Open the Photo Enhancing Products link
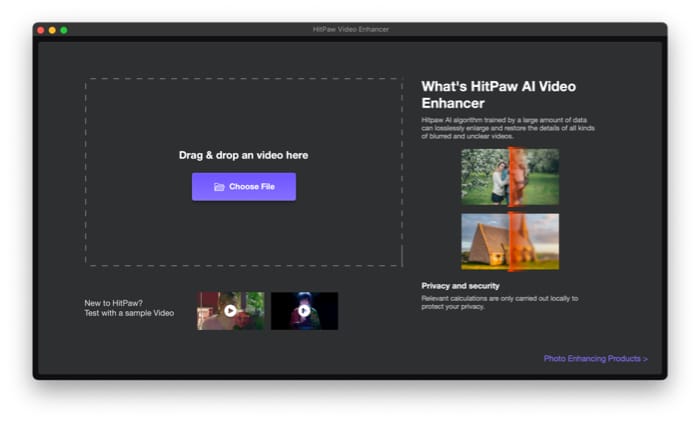Viewport: 700px width, 423px height. 595,359
